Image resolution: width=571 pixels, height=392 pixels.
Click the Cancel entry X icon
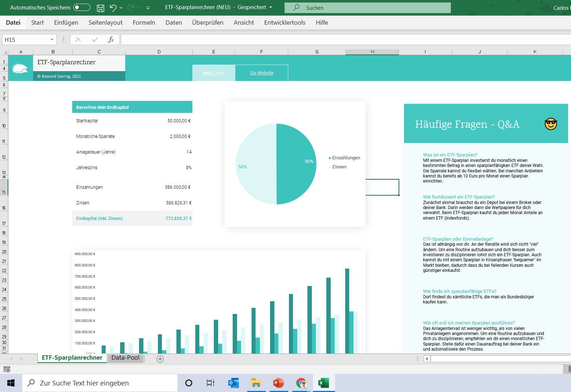(x=78, y=40)
